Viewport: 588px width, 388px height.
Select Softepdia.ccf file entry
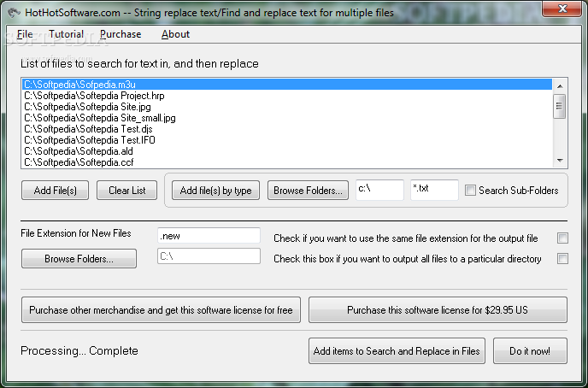click(287, 162)
